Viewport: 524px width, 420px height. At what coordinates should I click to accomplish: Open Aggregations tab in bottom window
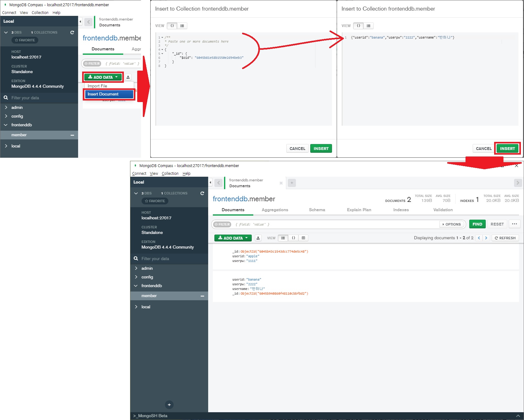pos(275,210)
